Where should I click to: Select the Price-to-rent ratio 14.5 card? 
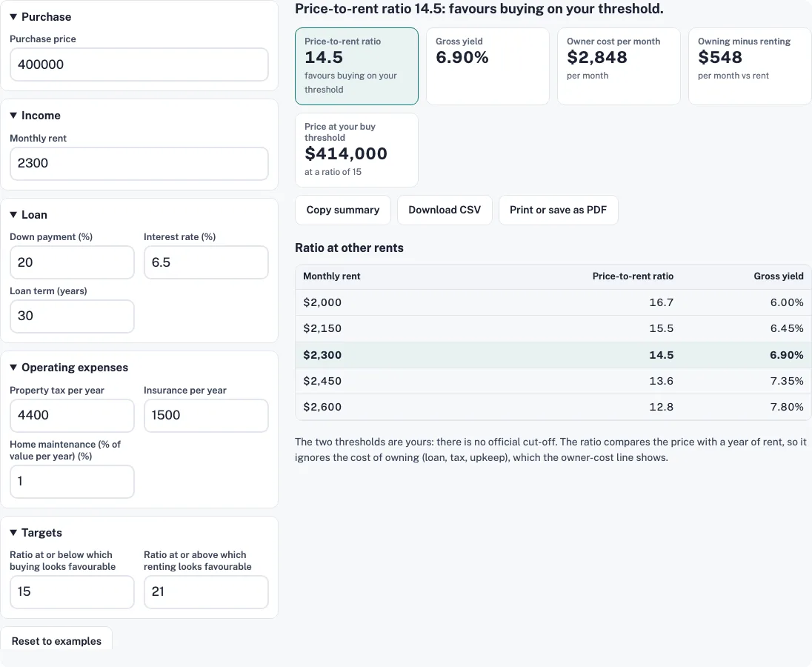[x=356, y=66]
